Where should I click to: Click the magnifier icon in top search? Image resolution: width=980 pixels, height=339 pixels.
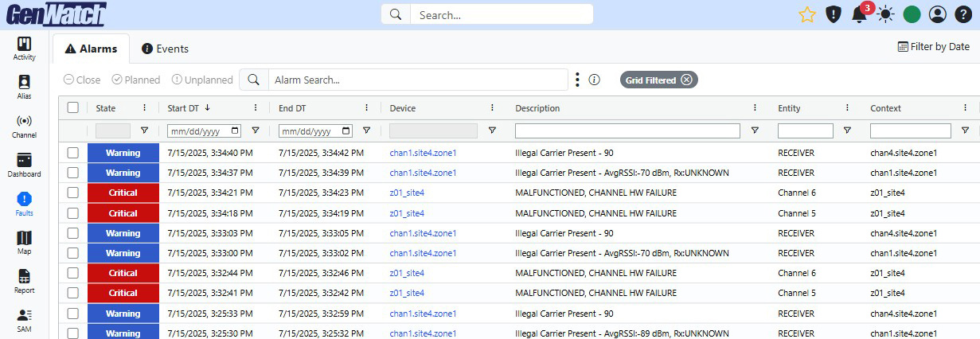[396, 14]
